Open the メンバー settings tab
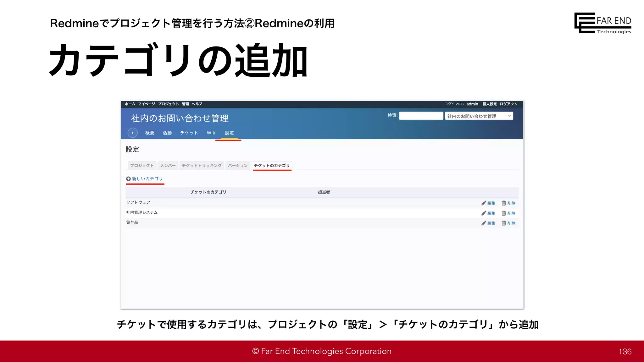Image resolution: width=644 pixels, height=362 pixels. click(x=168, y=166)
